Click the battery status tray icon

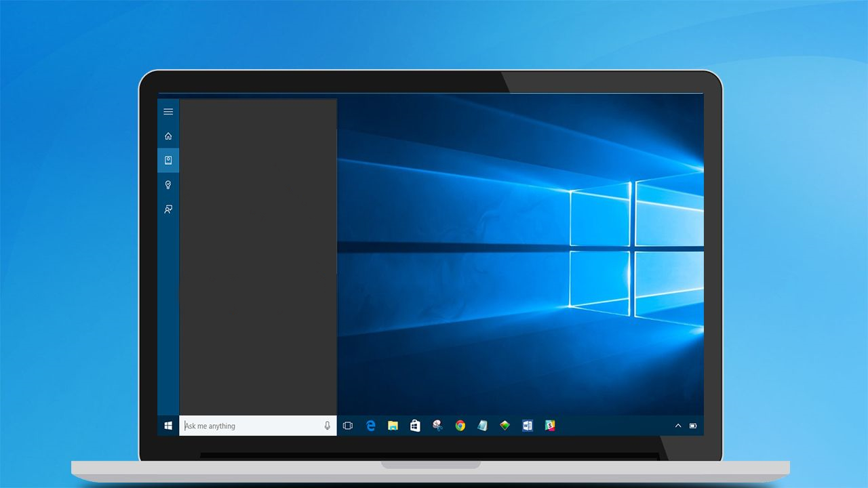[693, 426]
